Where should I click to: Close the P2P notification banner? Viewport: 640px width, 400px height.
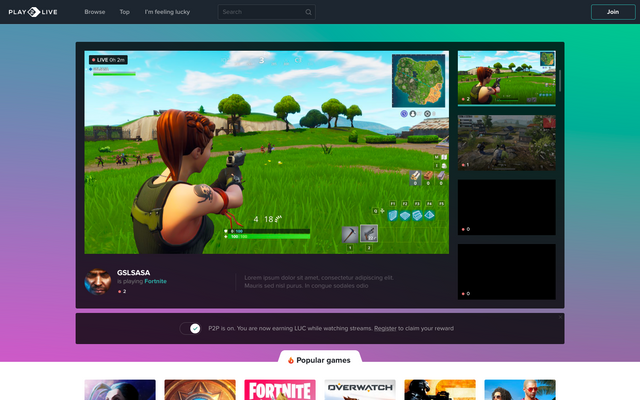(x=560, y=317)
